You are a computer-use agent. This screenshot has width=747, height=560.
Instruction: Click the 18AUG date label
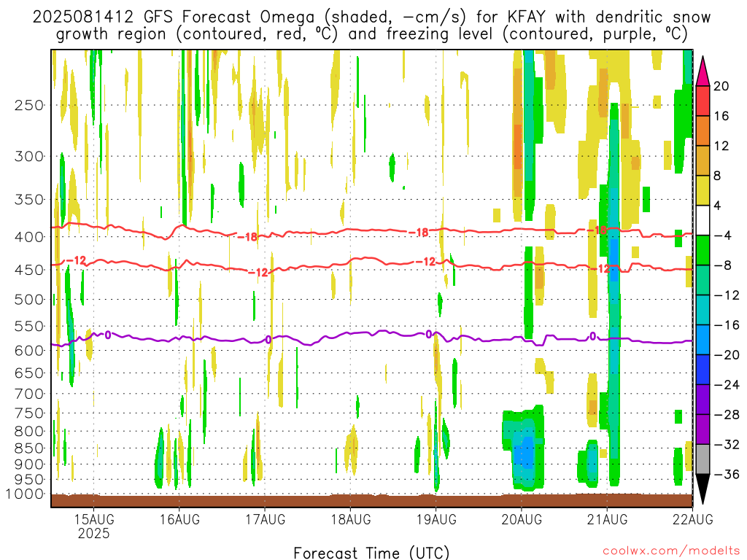pos(351,519)
